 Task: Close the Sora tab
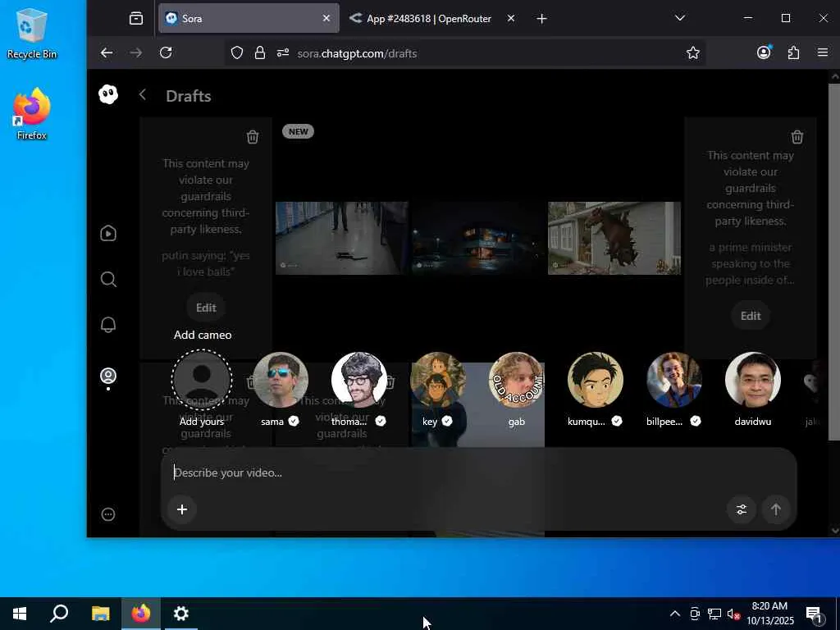pos(326,18)
